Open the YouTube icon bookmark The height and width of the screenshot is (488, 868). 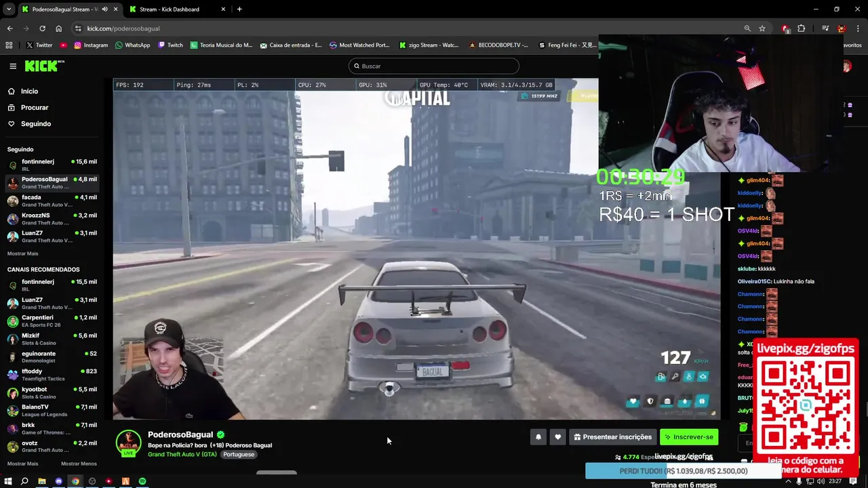[63, 45]
